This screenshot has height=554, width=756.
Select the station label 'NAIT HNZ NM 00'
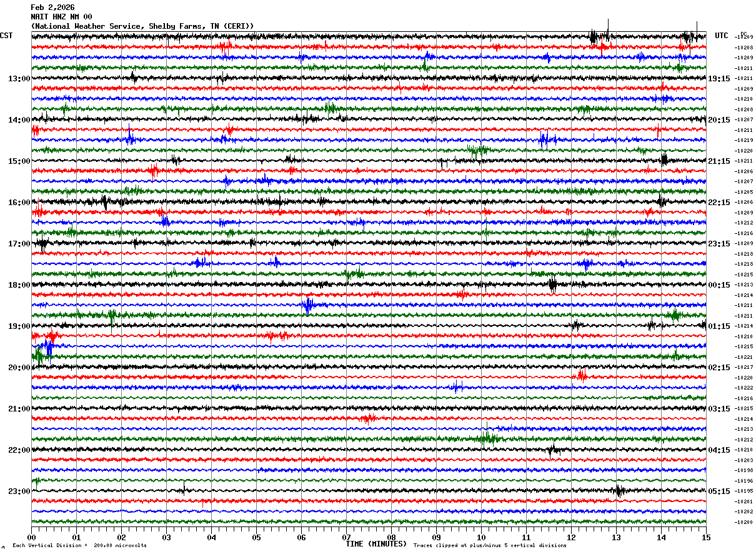pyautogui.click(x=61, y=17)
